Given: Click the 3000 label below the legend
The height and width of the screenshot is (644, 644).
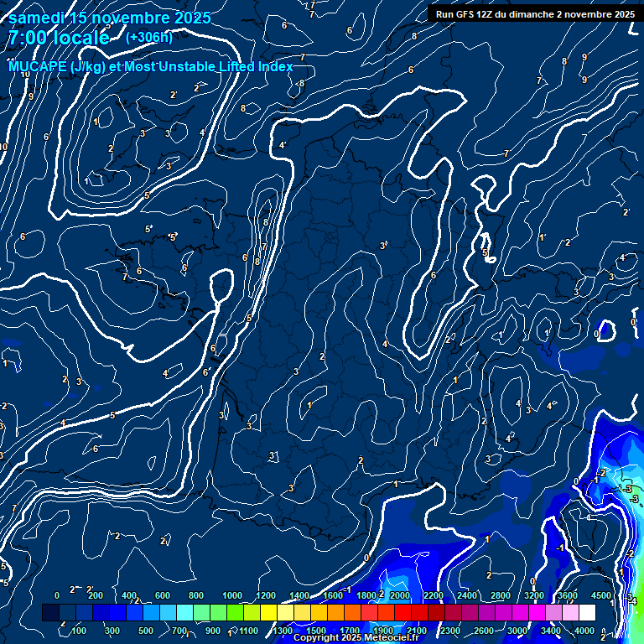Looking at the screenshot, I should click(x=517, y=631).
